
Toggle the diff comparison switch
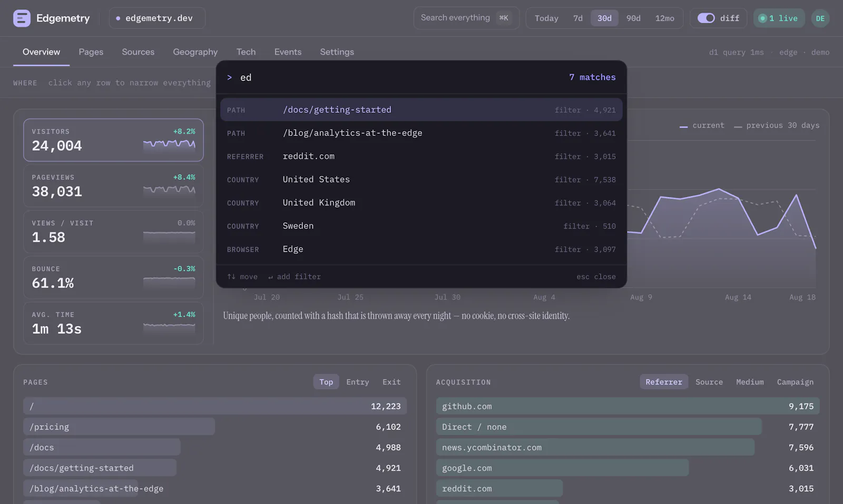pyautogui.click(x=706, y=18)
